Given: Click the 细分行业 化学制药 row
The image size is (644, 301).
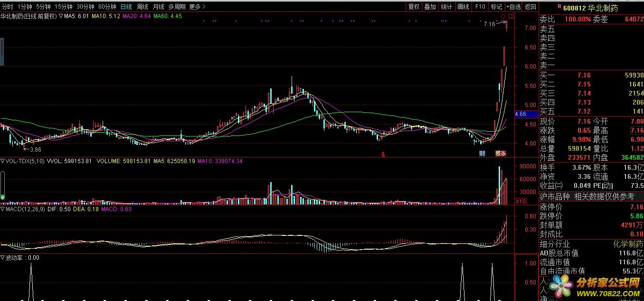Looking at the screenshot, I should [x=591, y=244].
